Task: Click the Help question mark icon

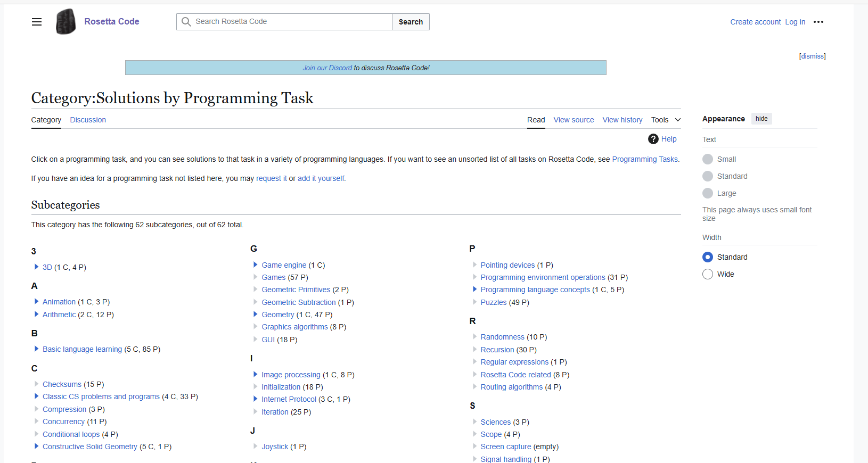Action: (653, 139)
